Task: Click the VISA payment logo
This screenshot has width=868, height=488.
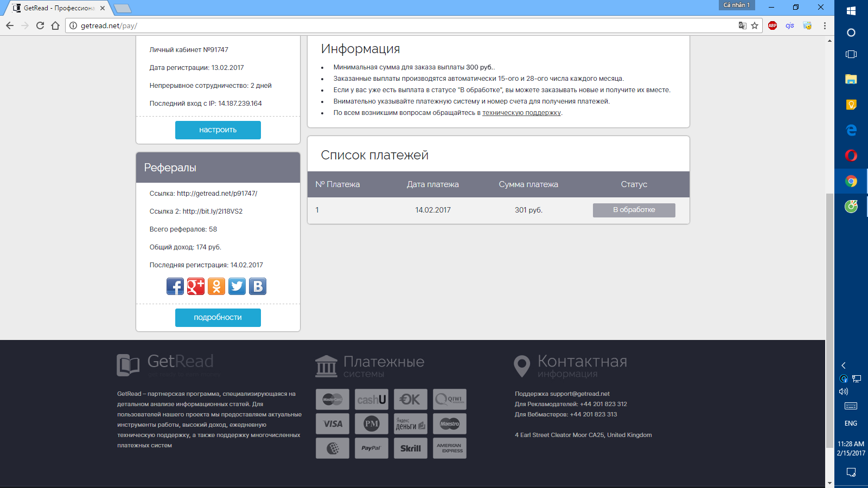Action: [333, 423]
